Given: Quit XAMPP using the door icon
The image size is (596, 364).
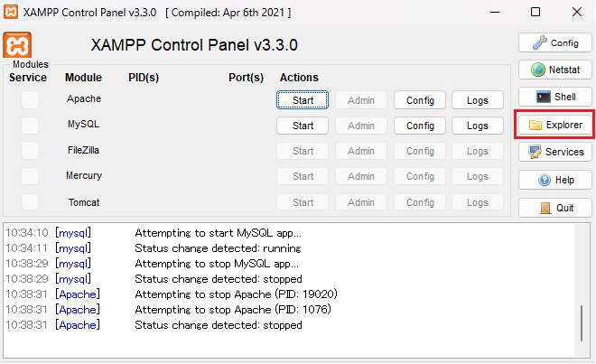Looking at the screenshot, I should (554, 207).
